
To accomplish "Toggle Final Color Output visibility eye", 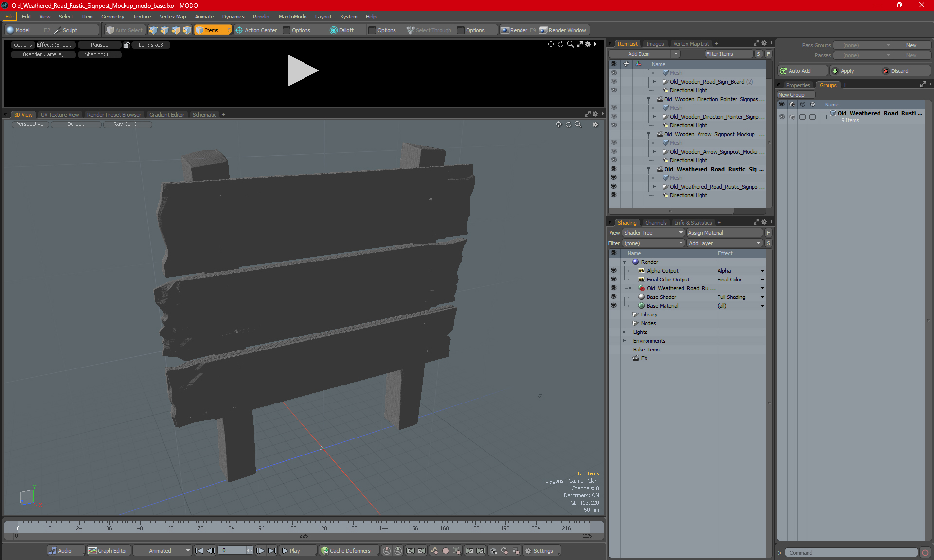I will point(614,280).
